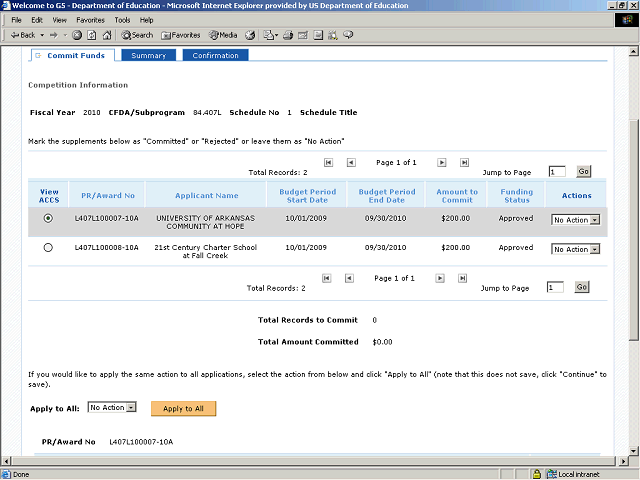This screenshot has height=480, width=640.
Task: Click the bottom Jump to Page field
Action: [556, 288]
